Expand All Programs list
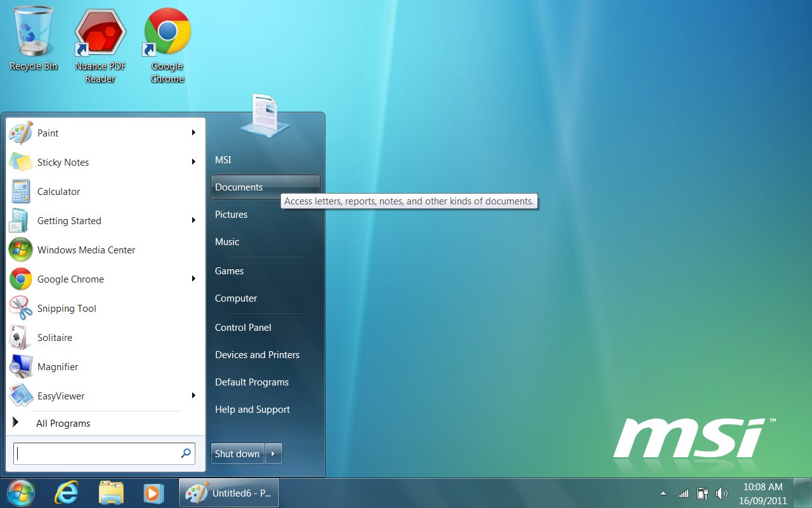 63,424
